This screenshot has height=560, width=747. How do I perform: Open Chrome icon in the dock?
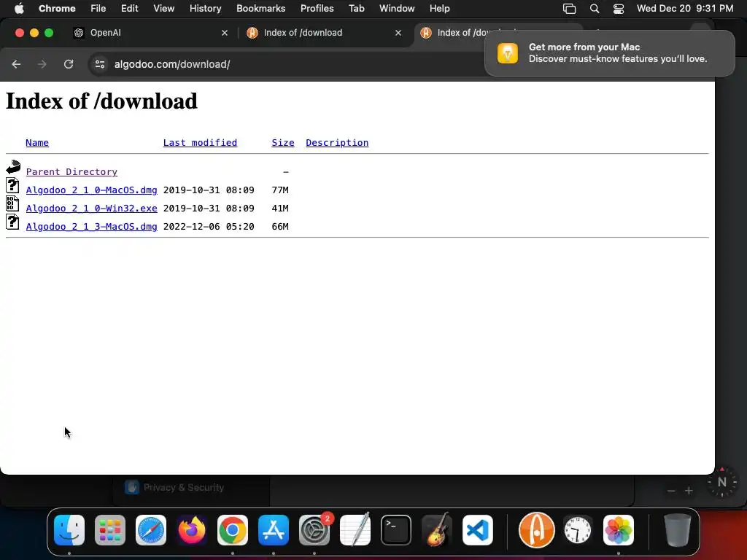click(233, 530)
